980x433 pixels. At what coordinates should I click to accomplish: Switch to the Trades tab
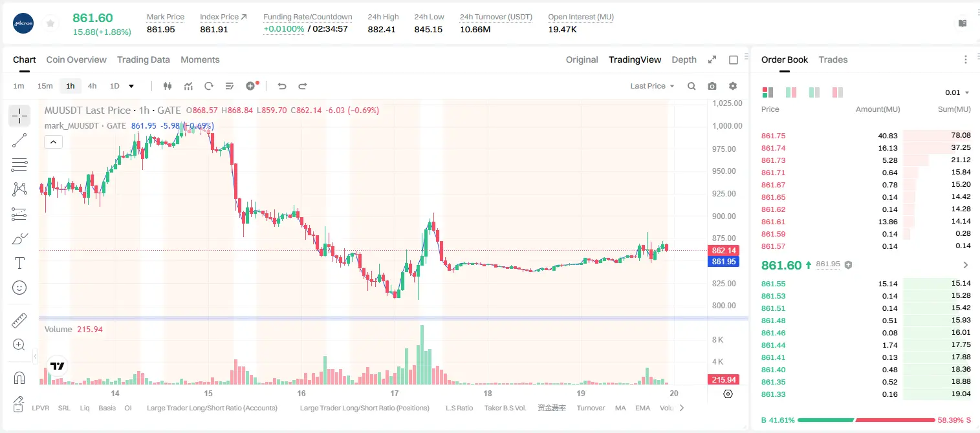pos(833,59)
